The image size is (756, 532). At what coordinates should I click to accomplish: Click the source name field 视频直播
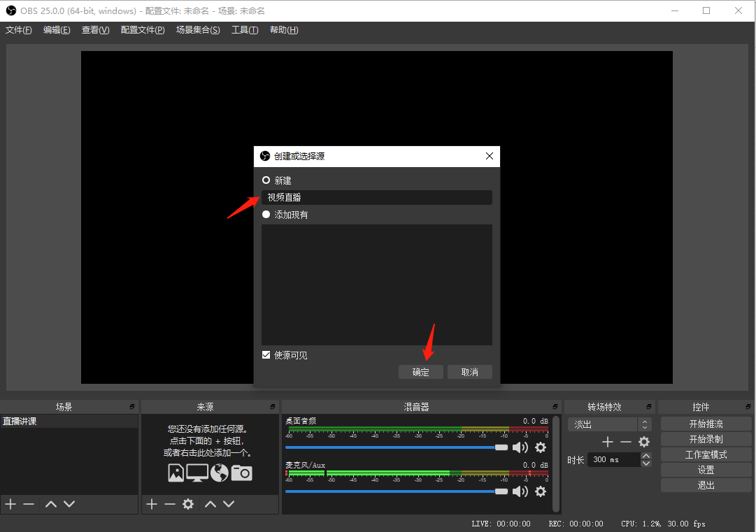pyautogui.click(x=376, y=198)
